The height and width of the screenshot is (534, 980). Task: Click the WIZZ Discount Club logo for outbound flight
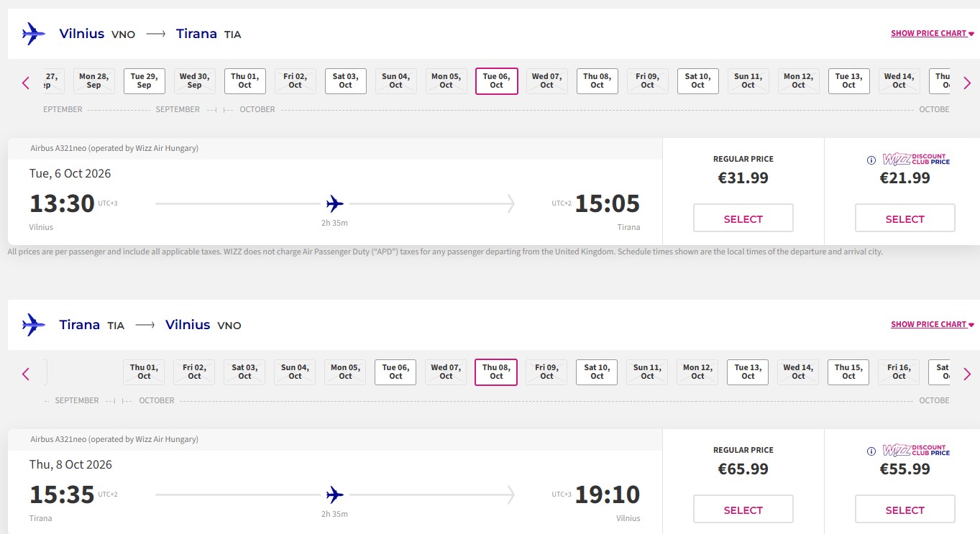916,160
